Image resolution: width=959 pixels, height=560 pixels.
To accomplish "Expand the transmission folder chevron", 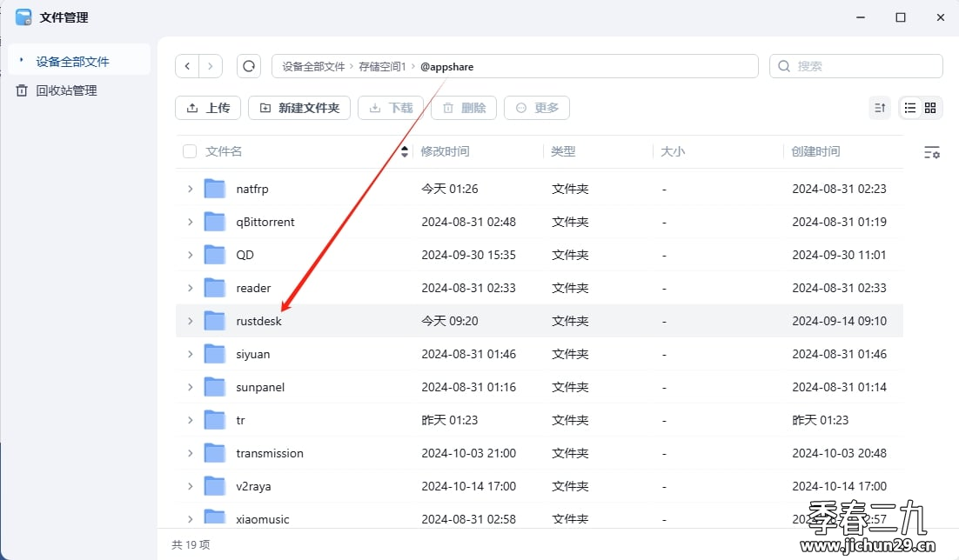I will click(x=191, y=453).
